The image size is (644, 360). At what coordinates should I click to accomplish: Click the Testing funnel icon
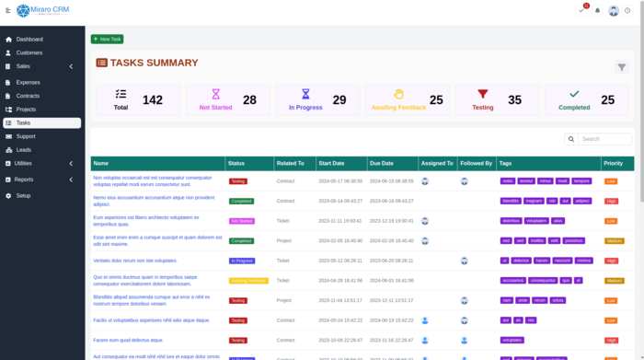coord(483,94)
